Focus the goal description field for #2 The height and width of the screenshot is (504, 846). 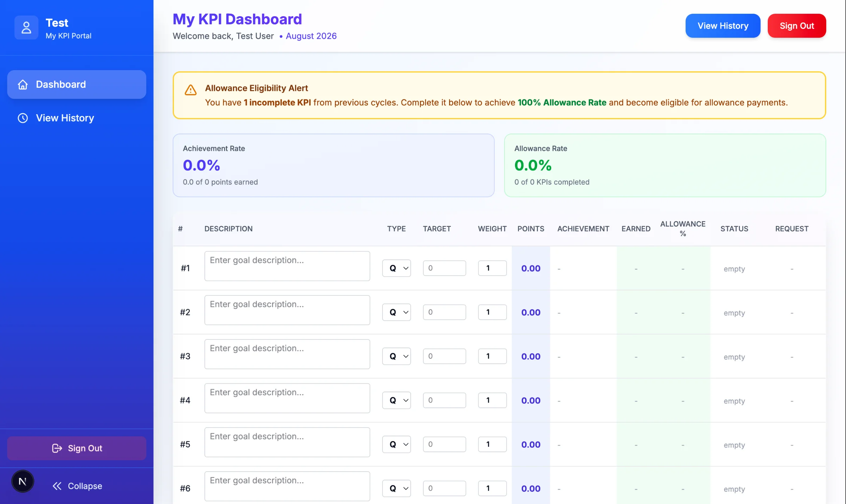point(287,310)
